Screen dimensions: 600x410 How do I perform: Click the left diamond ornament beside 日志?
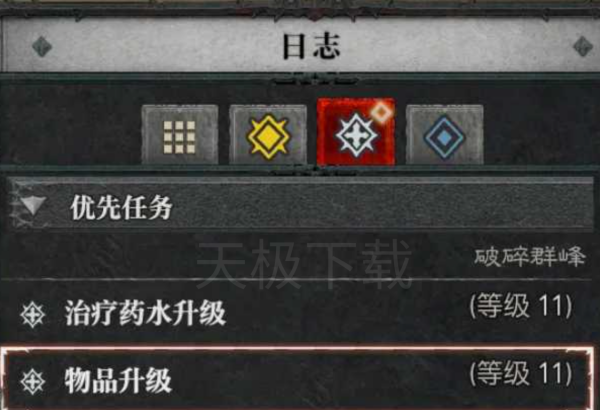pos(42,47)
